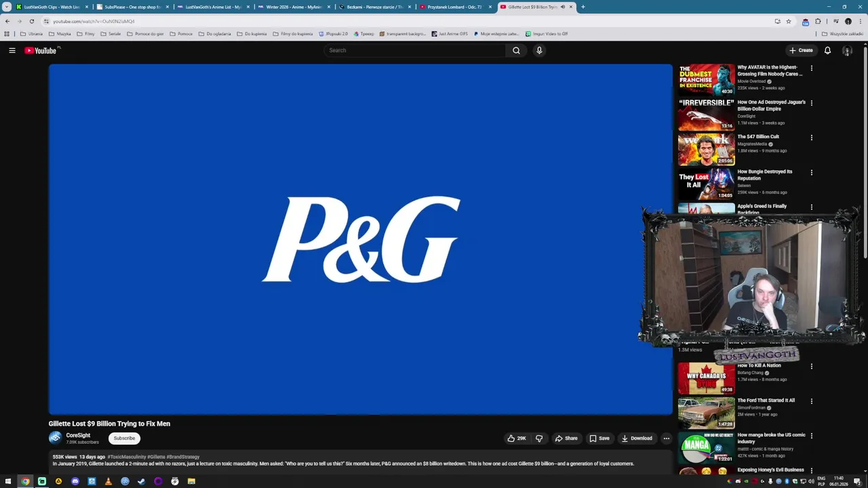The height and width of the screenshot is (488, 868).
Task: Switch to Winter 2026 Anime tab
Action: (x=294, y=7)
